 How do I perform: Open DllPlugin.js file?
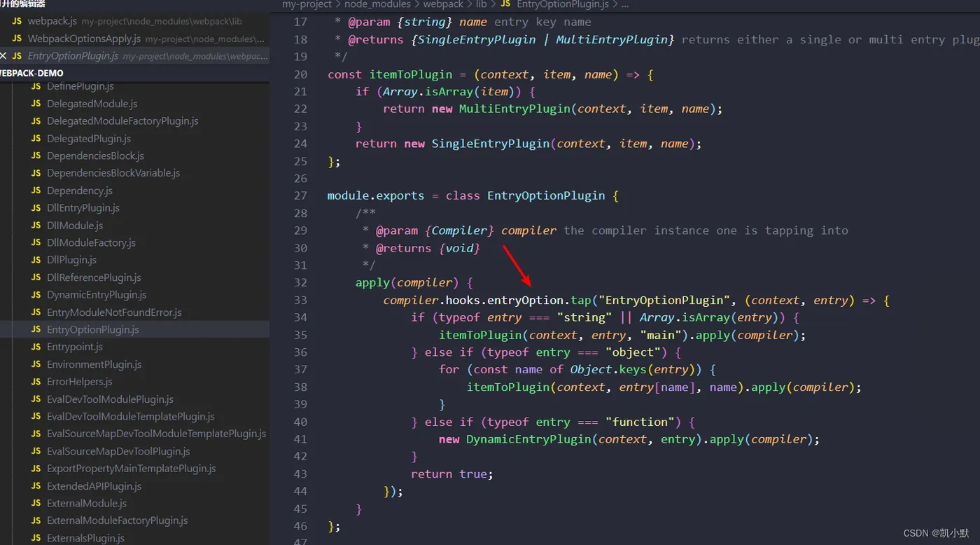tap(71, 260)
